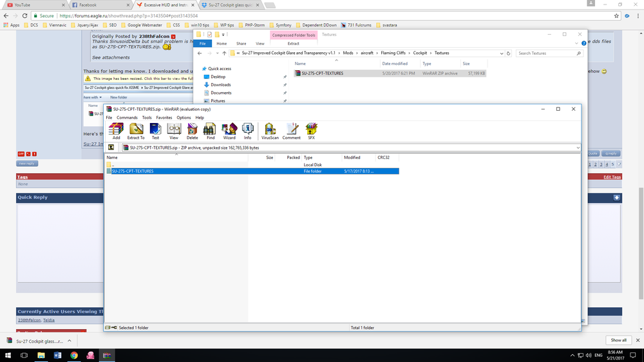Select the SU-27S-CPT-TEXTURES folder in WinRAR
644x362 pixels.
pyautogui.click(x=252, y=171)
